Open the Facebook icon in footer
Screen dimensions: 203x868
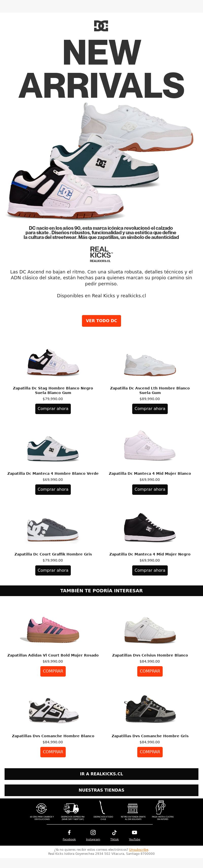coord(69,832)
